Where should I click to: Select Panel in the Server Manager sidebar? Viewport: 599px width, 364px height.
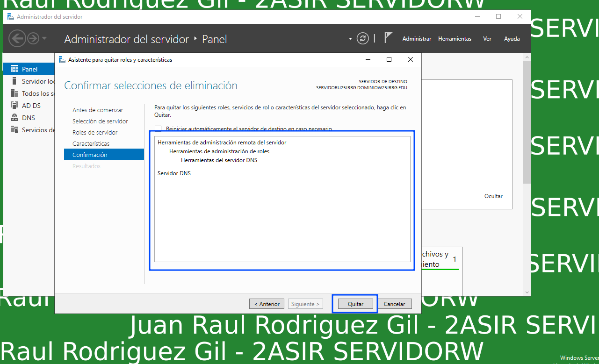coord(29,69)
